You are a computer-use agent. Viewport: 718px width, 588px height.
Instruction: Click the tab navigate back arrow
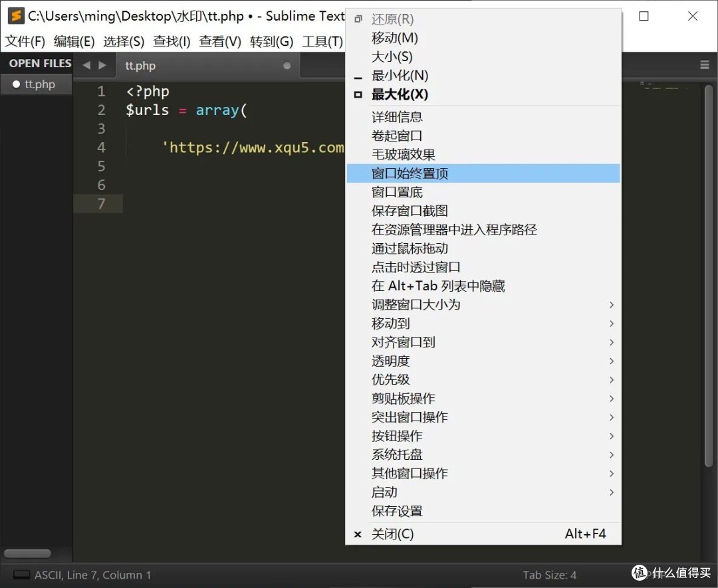click(86, 65)
